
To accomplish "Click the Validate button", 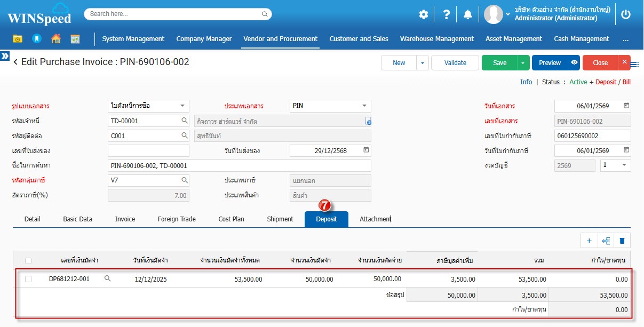I will pos(455,62).
